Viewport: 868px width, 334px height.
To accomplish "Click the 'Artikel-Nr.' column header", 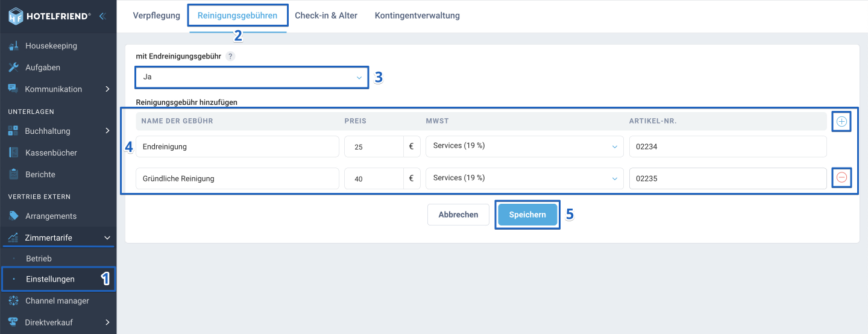I will 653,121.
